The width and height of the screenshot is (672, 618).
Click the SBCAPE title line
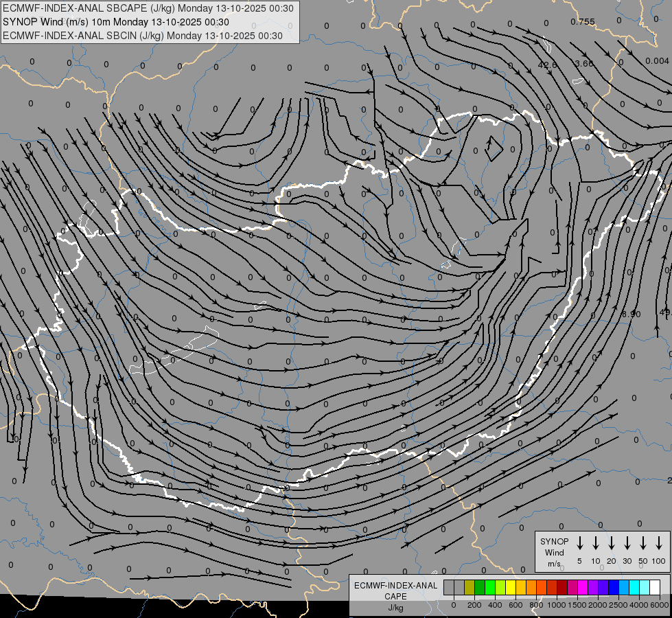click(x=148, y=8)
